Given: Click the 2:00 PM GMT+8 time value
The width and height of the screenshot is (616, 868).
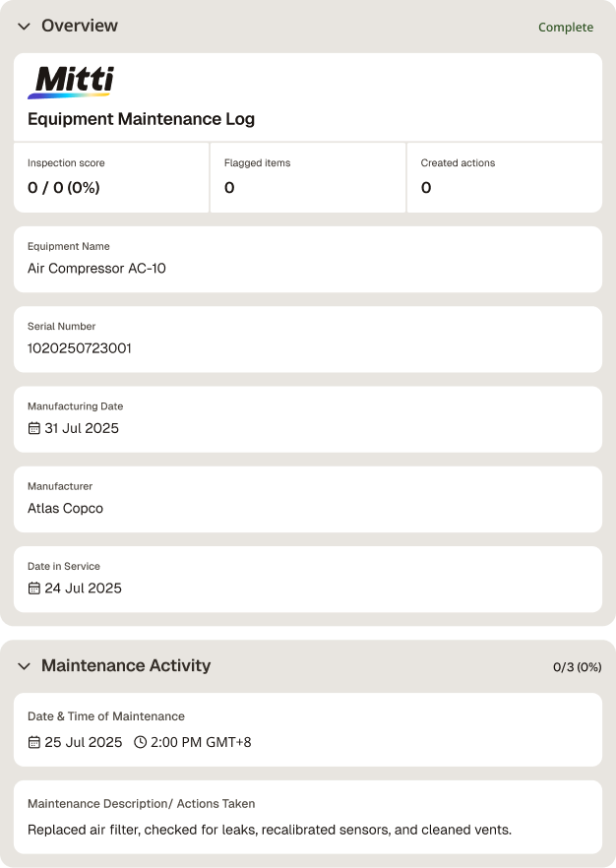Looking at the screenshot, I should pos(201,742).
